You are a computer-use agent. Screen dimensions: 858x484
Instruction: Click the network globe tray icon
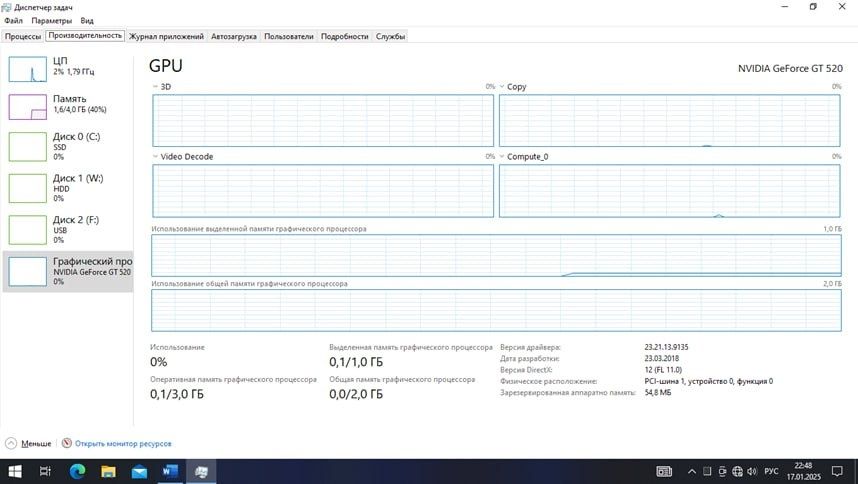(x=737, y=471)
